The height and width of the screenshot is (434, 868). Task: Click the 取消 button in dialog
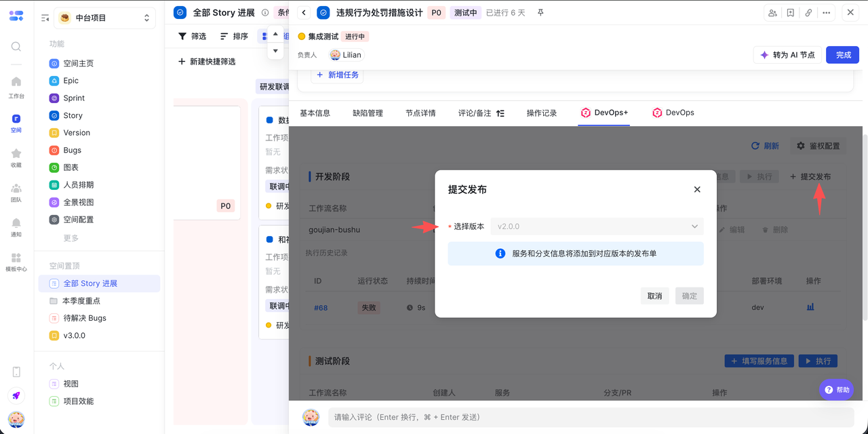(654, 296)
